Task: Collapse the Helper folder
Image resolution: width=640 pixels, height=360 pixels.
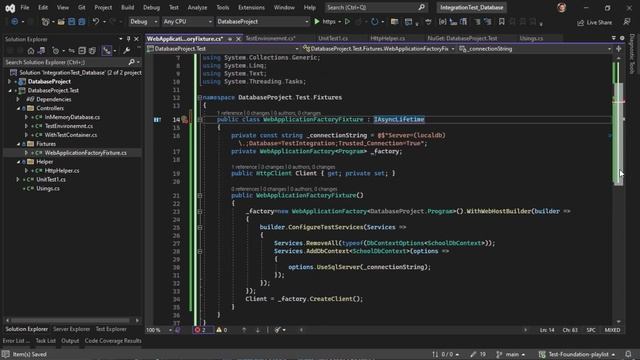Action: pyautogui.click(x=18, y=162)
